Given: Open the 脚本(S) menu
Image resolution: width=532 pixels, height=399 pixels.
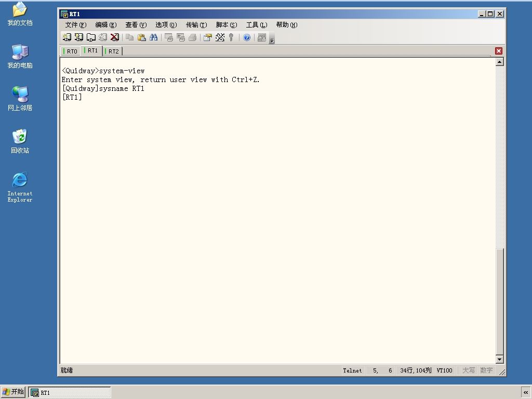Looking at the screenshot, I should tap(227, 25).
